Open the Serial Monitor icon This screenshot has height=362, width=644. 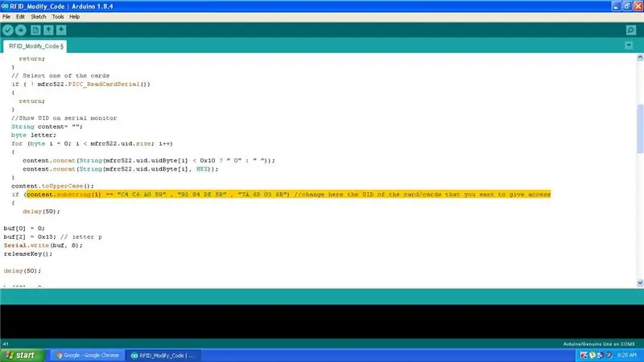(x=631, y=30)
